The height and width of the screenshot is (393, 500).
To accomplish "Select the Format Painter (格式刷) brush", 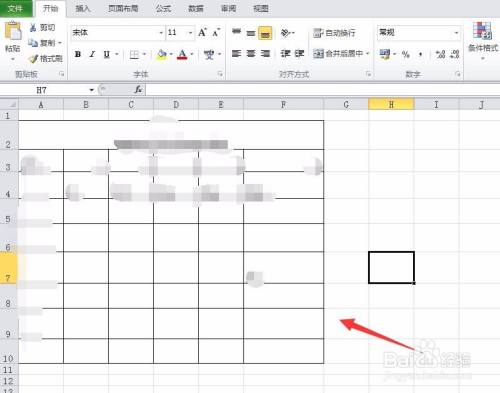I will (x=45, y=59).
